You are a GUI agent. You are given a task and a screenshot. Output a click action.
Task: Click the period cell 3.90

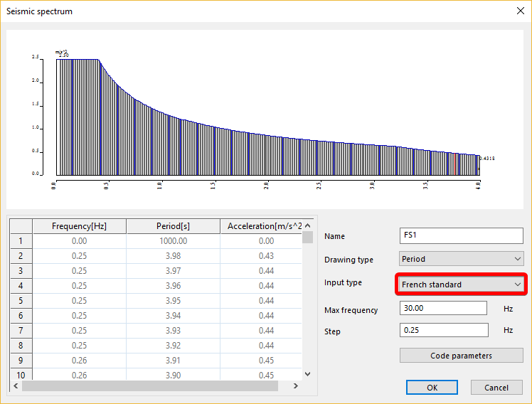[x=173, y=374]
